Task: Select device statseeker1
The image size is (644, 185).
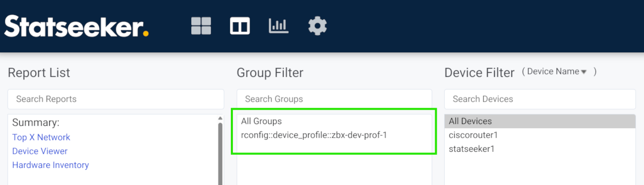Action: click(540, 149)
